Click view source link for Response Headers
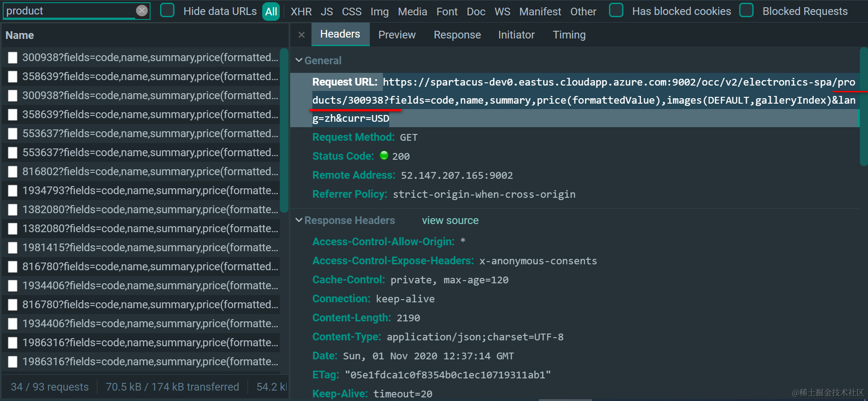The width and height of the screenshot is (868, 401). (x=450, y=220)
